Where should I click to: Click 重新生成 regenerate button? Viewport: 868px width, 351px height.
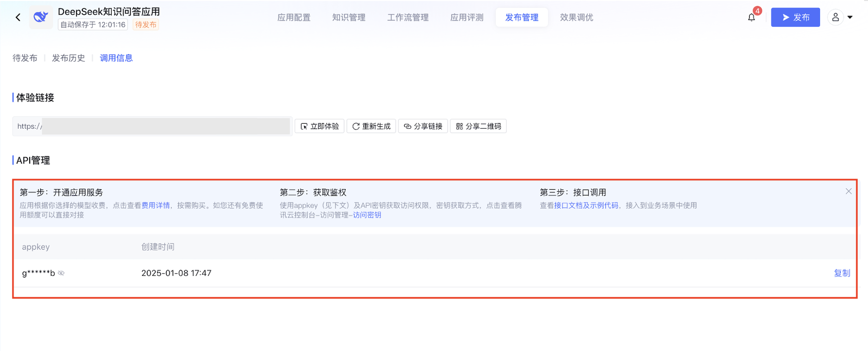[x=372, y=126]
